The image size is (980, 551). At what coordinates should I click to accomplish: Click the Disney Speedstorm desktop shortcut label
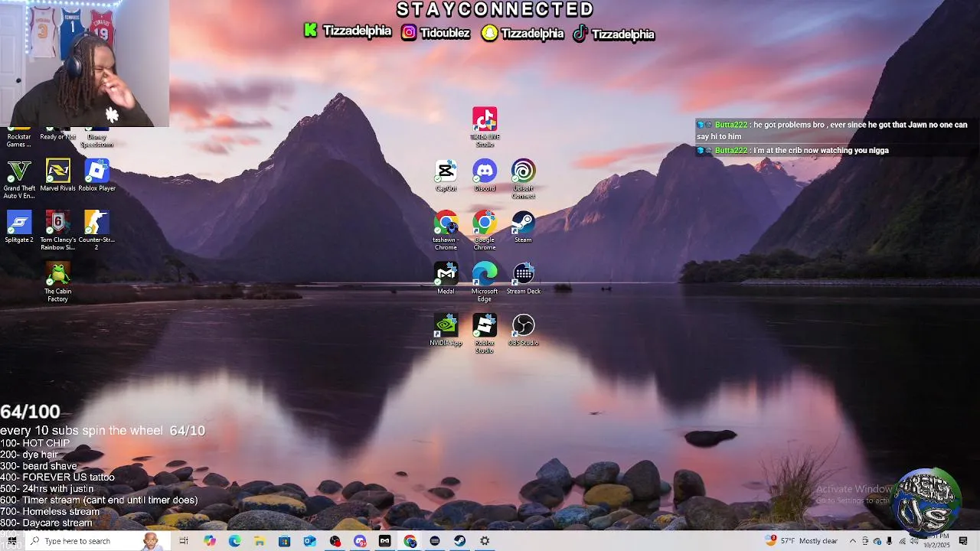pyautogui.click(x=96, y=140)
